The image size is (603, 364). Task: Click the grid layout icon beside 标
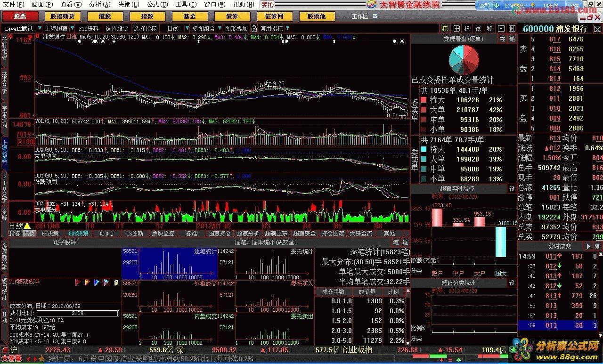click(x=456, y=29)
